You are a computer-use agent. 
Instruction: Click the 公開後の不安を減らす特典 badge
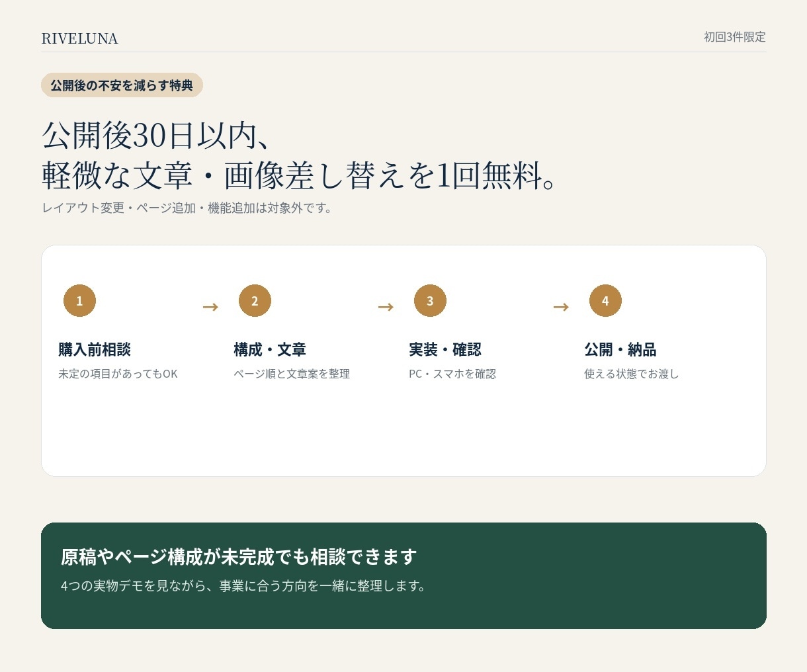coord(122,85)
